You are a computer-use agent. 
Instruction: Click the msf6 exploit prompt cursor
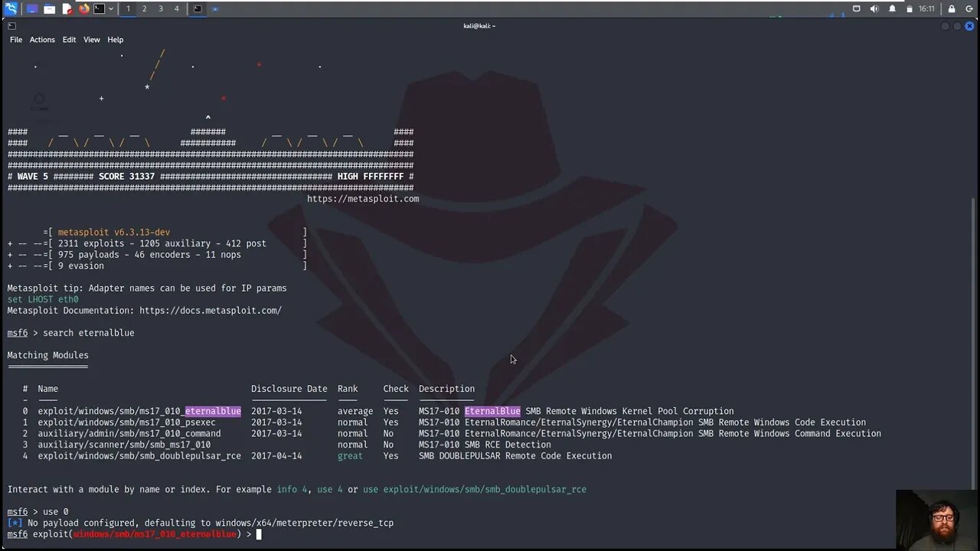tap(259, 534)
